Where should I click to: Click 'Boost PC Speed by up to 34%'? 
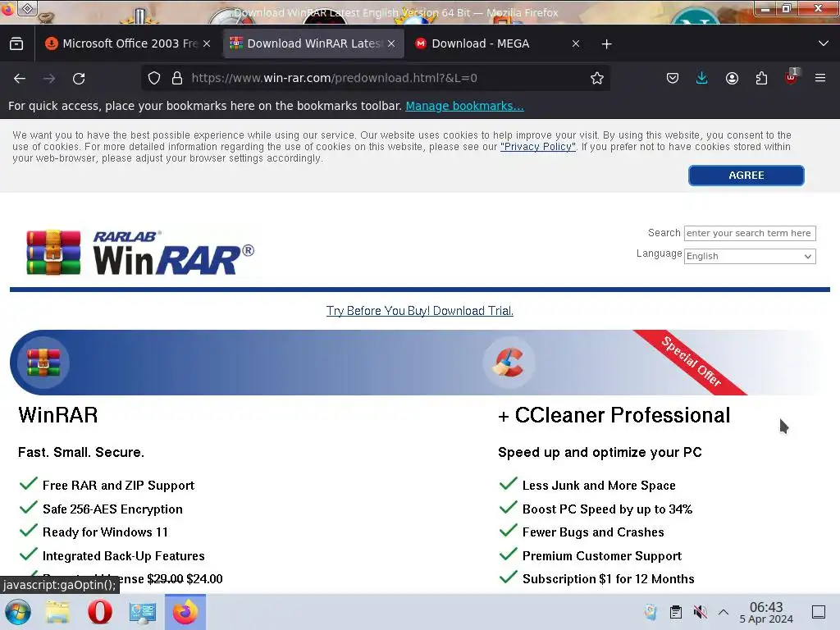[608, 509]
